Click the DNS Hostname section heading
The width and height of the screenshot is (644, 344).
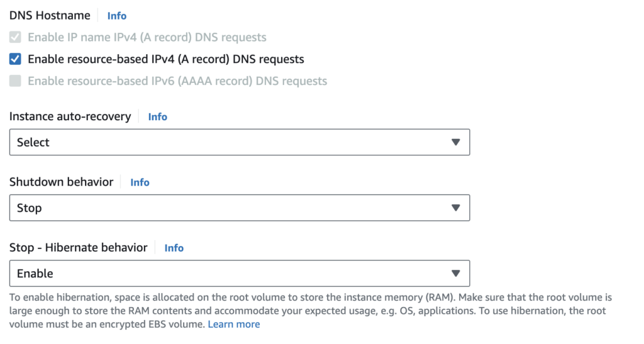point(50,16)
